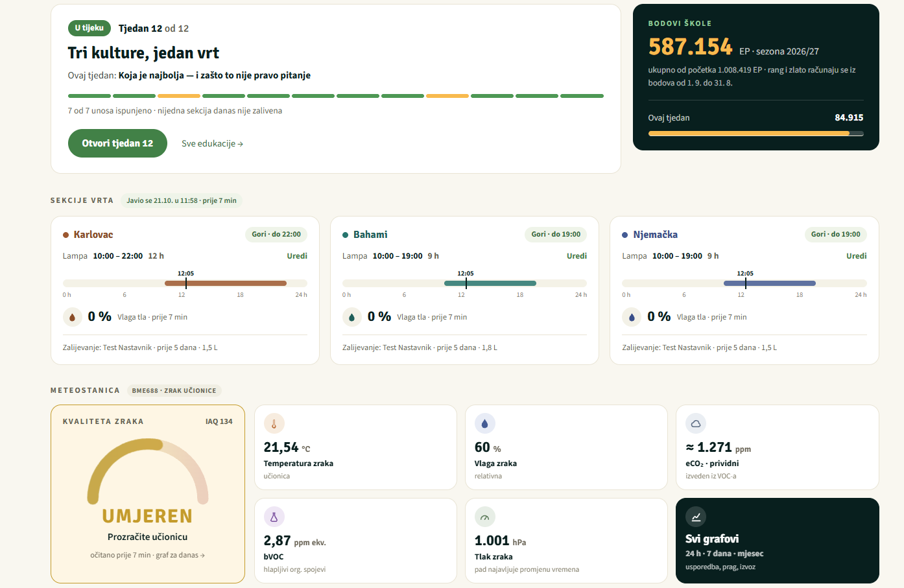The image size is (904, 588).
Task: Click the Gori · do 19:00 badge in Njemačka
Action: 835,234
